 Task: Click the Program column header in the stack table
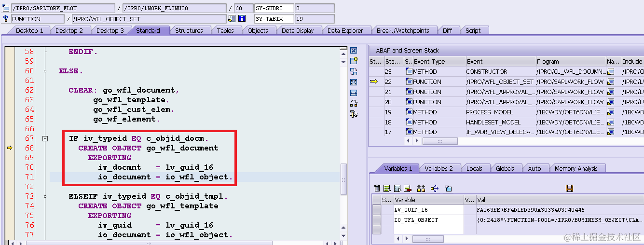(x=571, y=61)
